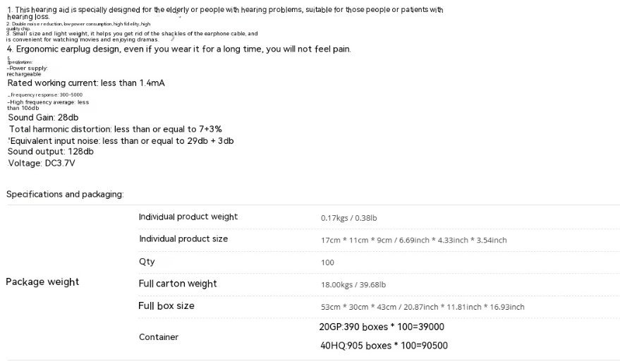Image resolution: width=620 pixels, height=364 pixels.
Task: Select the 40HQ:905 boxes line
Action: tap(384, 346)
